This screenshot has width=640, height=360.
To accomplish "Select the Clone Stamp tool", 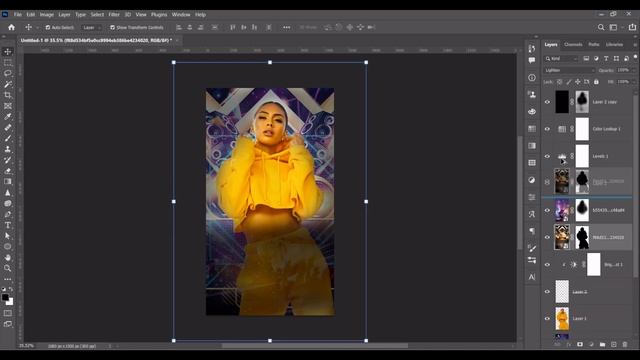I will pyautogui.click(x=8, y=149).
